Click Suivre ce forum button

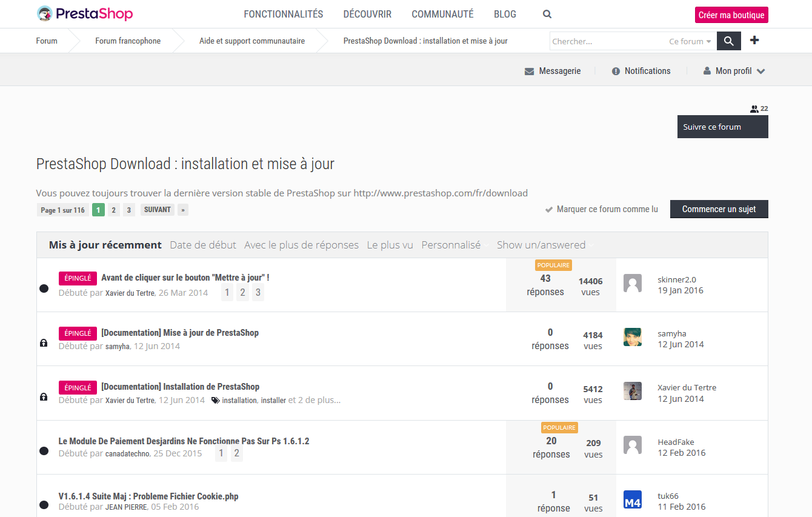(x=723, y=127)
